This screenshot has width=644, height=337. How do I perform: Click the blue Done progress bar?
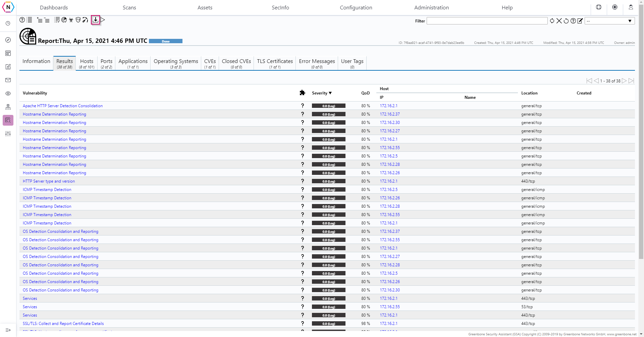point(166,41)
